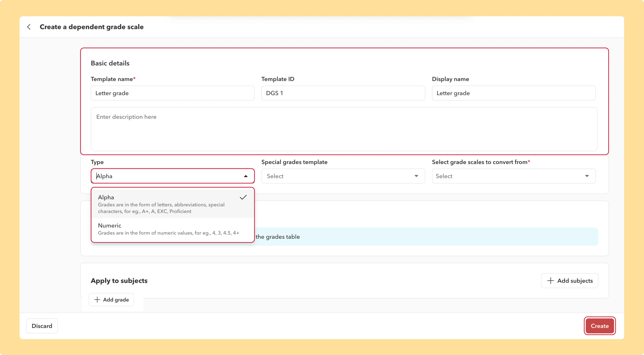Open the grade scales to convert from dropdown
The height and width of the screenshot is (355, 644).
pyautogui.click(x=514, y=176)
